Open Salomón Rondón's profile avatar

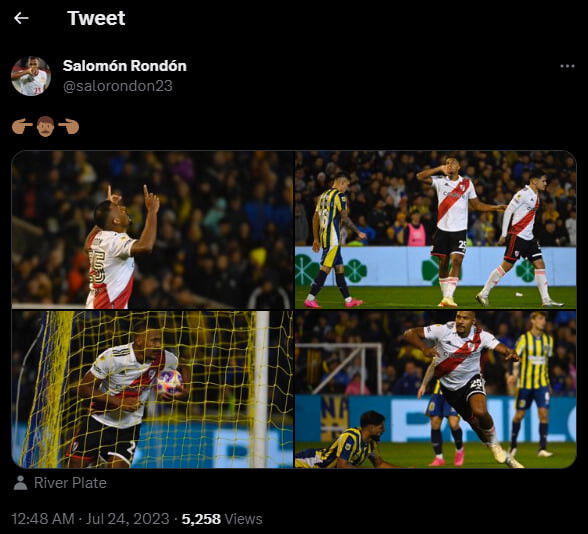pos(31,76)
